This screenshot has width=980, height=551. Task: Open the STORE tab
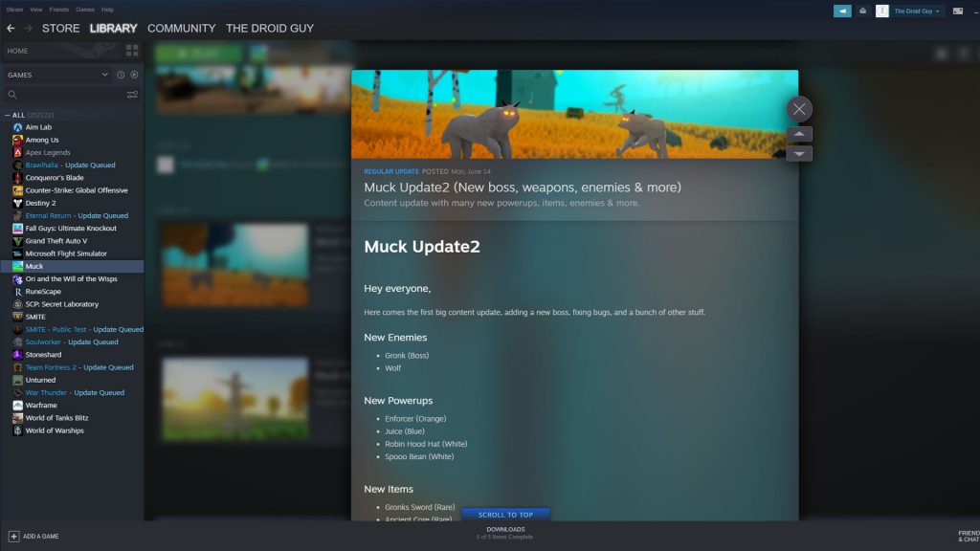tap(60, 28)
